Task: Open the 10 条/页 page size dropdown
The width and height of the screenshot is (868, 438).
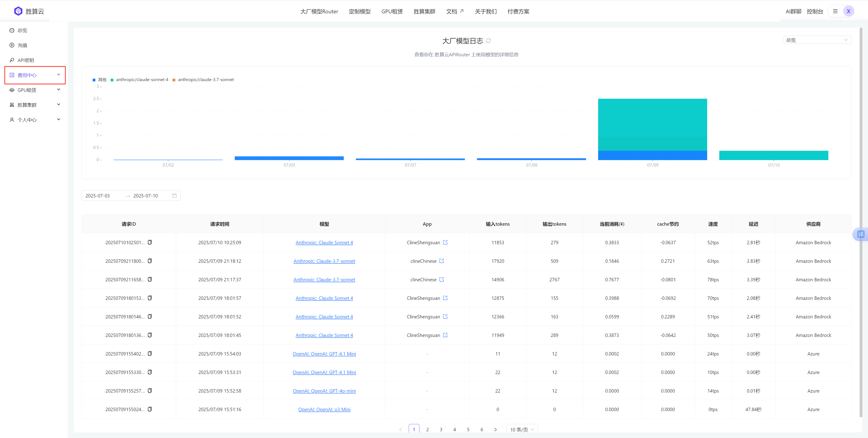Action: point(522,429)
